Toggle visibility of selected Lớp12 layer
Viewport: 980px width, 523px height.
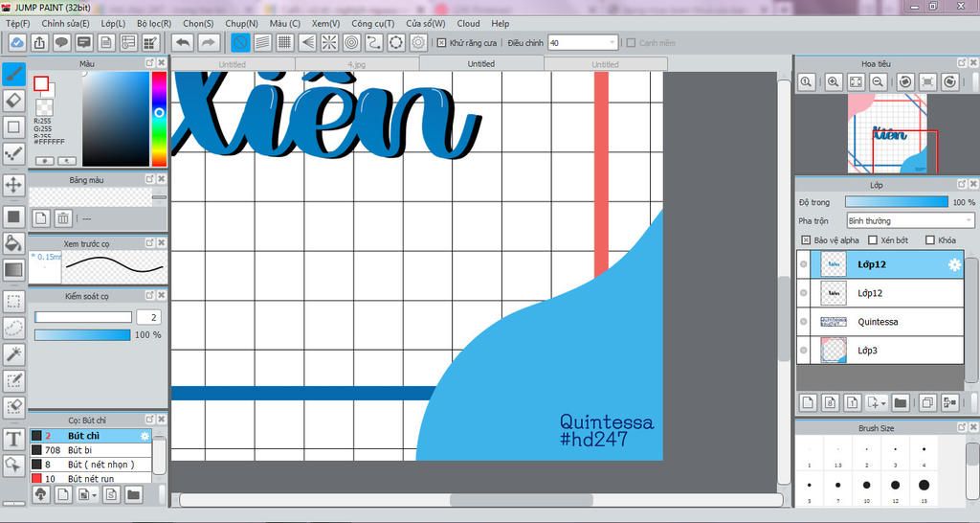point(804,264)
